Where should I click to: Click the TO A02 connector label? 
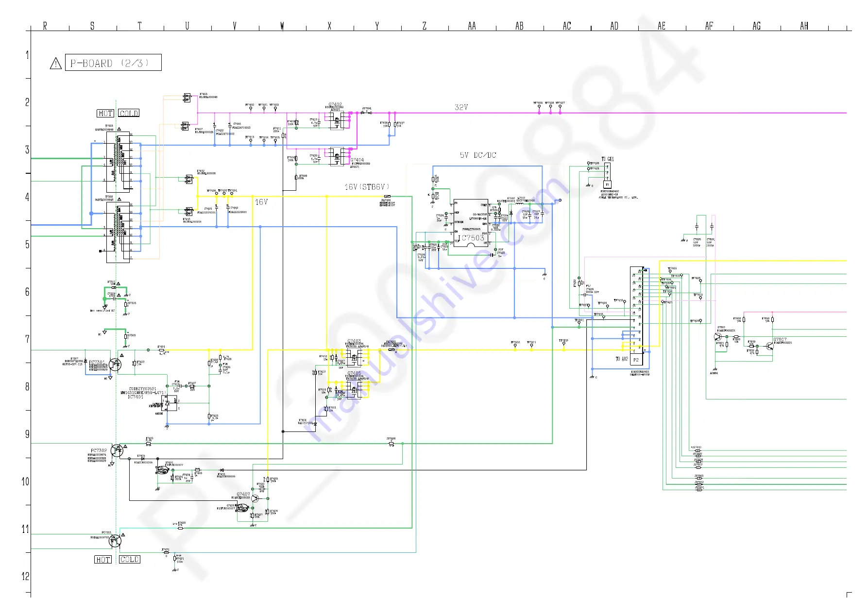(622, 359)
